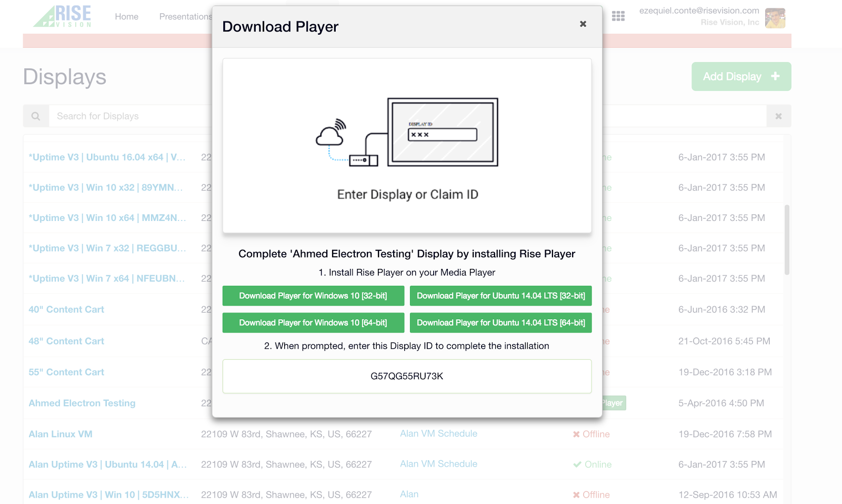
Task: Open Uptime V3 Win 10 x32 display
Action: (106, 188)
